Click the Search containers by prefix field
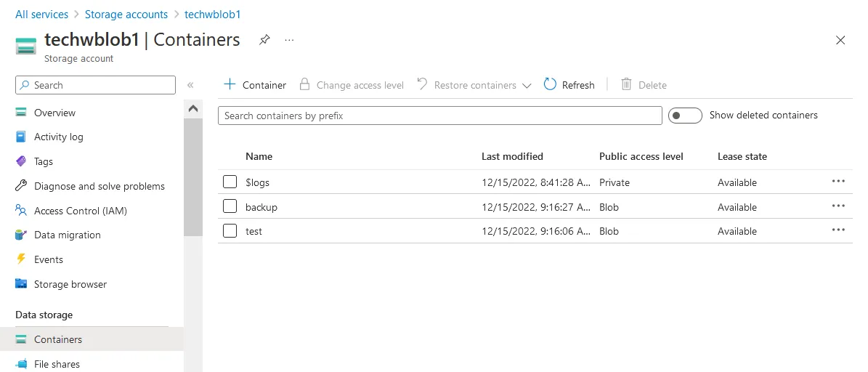The width and height of the screenshot is (868, 372). 439,116
